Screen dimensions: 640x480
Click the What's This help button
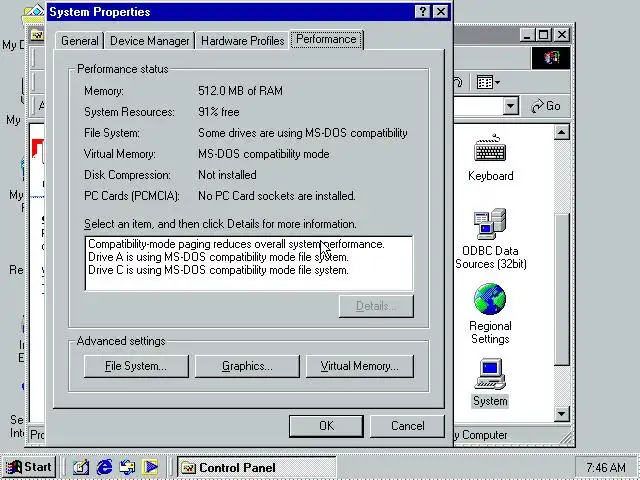click(x=422, y=11)
